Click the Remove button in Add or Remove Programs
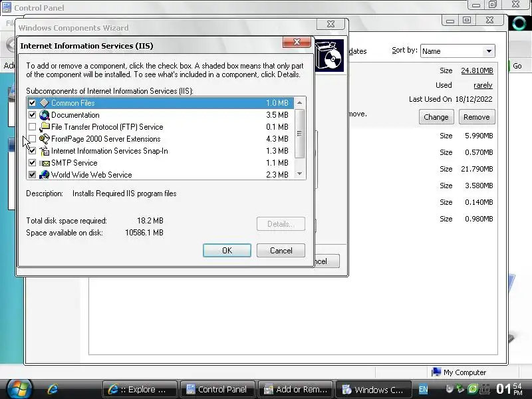Viewport: 532px width, 399px height. [477, 117]
